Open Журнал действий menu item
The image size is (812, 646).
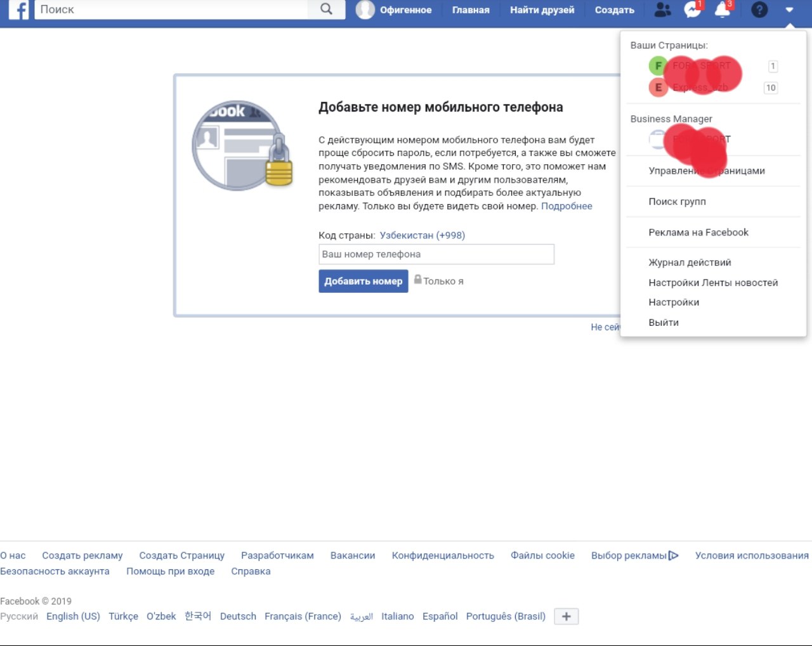coord(690,262)
